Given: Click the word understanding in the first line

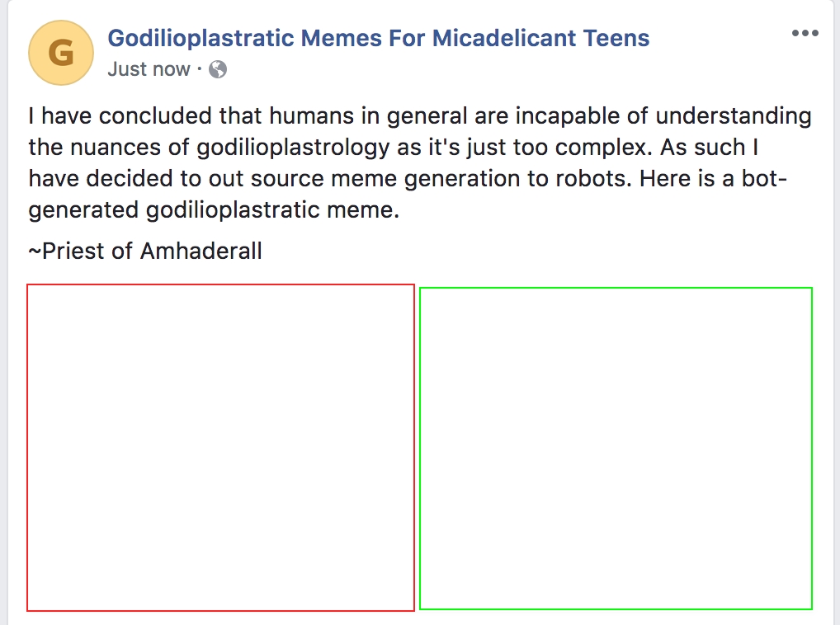Looking at the screenshot, I should click(x=734, y=116).
